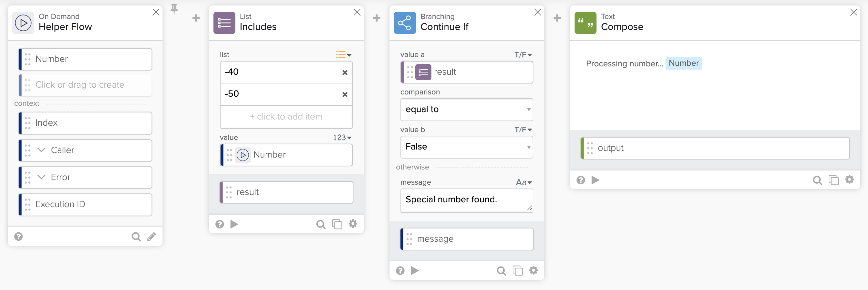Click '+ click to add item' in list
Screen dimensions: 868x290
point(286,117)
